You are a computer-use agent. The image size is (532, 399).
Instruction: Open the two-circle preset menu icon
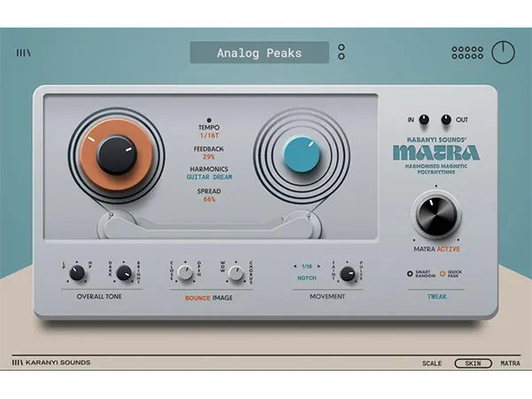[341, 52]
